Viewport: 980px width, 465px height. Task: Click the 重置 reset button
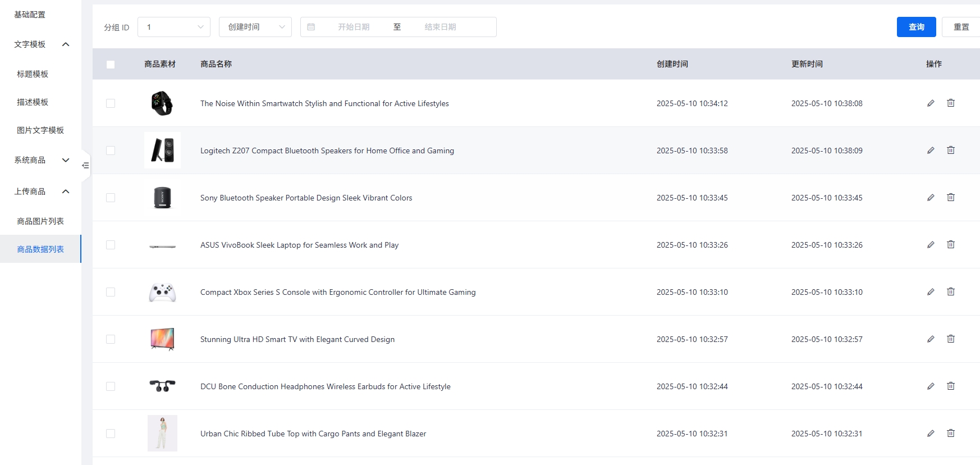961,27
